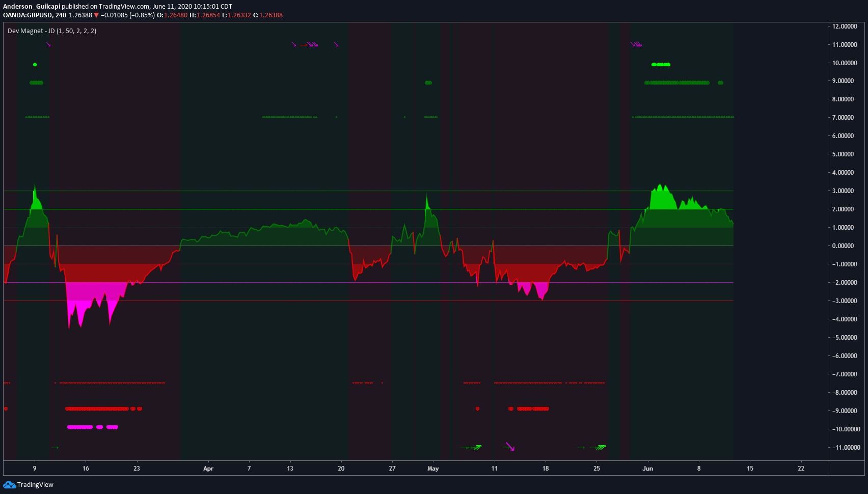Click the red down-triangle price change icon
The image size is (868, 494).
tap(96, 15)
